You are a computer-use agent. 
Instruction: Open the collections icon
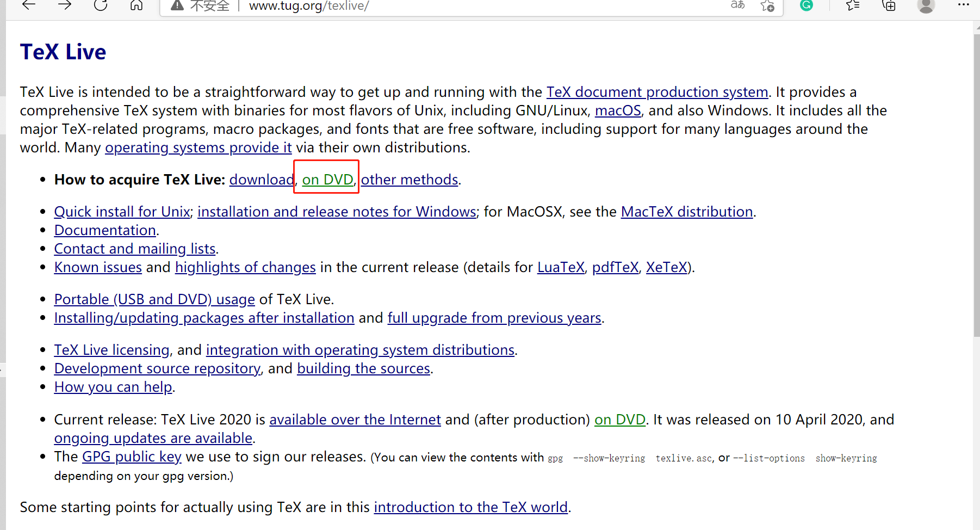[889, 5]
